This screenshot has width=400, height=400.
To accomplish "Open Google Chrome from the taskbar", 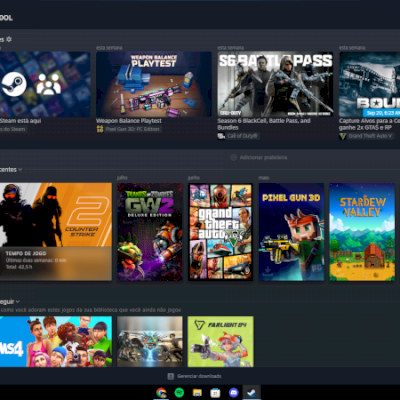I will pyautogui.click(x=161, y=393).
